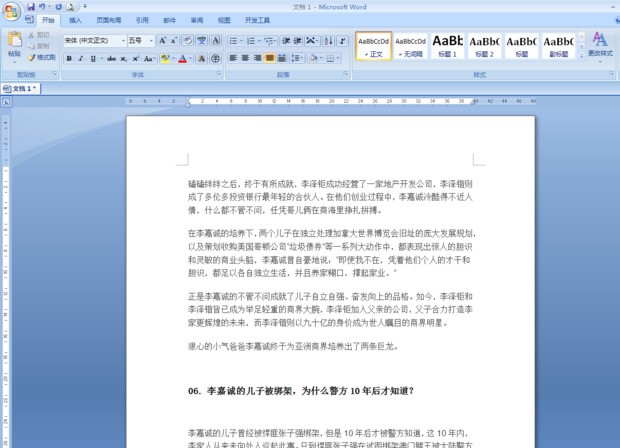Switch to the 插入 (Insert) ribbon tab
620x448 pixels.
click(x=77, y=19)
